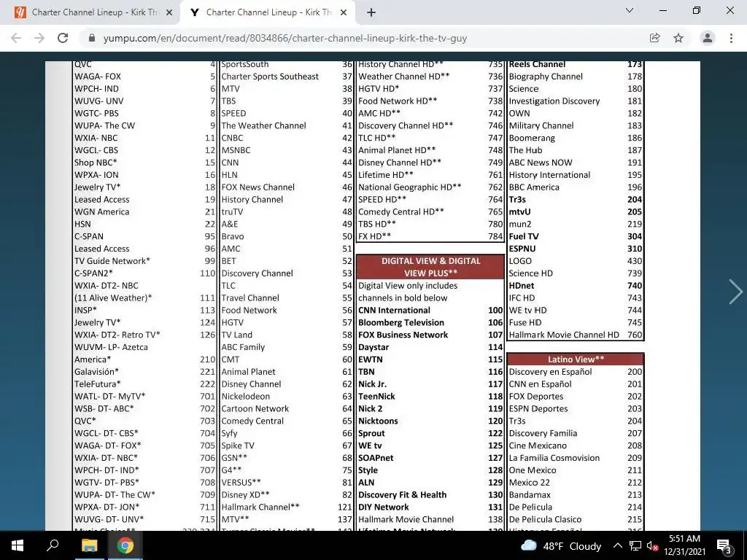Click the WSB- DT- ABC* entry
The width and height of the screenshot is (747, 560).
coord(104,408)
